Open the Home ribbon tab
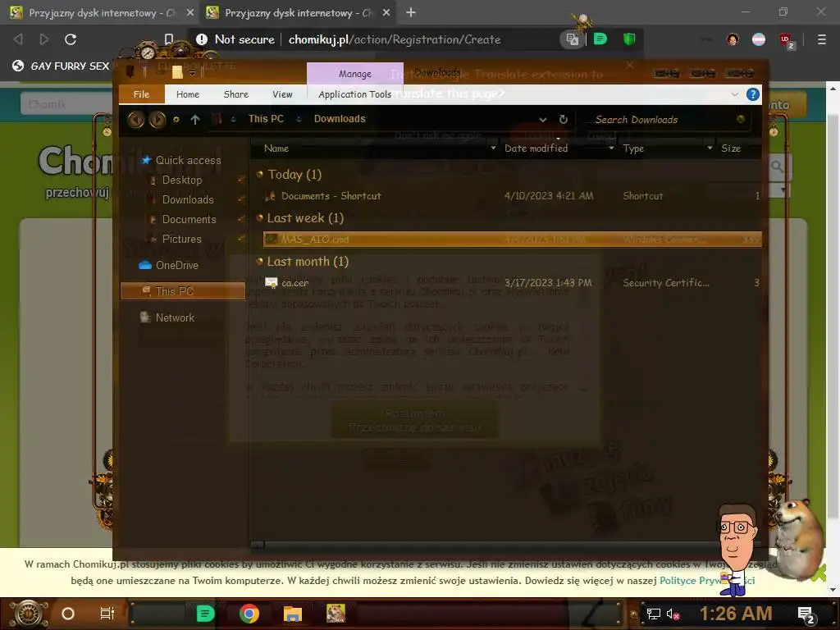Viewport: 840px width, 630px height. (x=188, y=94)
